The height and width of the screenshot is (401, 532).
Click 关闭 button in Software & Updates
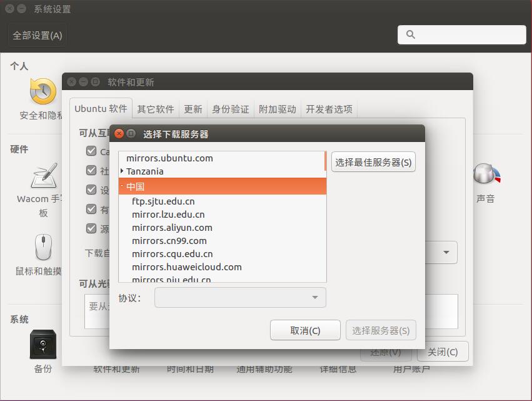pos(443,352)
